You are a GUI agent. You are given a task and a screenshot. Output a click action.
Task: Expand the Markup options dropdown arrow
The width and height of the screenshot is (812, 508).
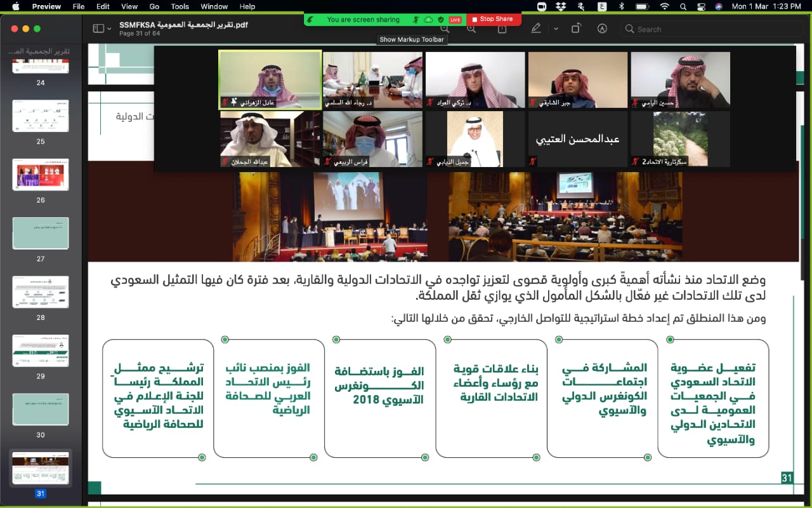click(x=556, y=29)
